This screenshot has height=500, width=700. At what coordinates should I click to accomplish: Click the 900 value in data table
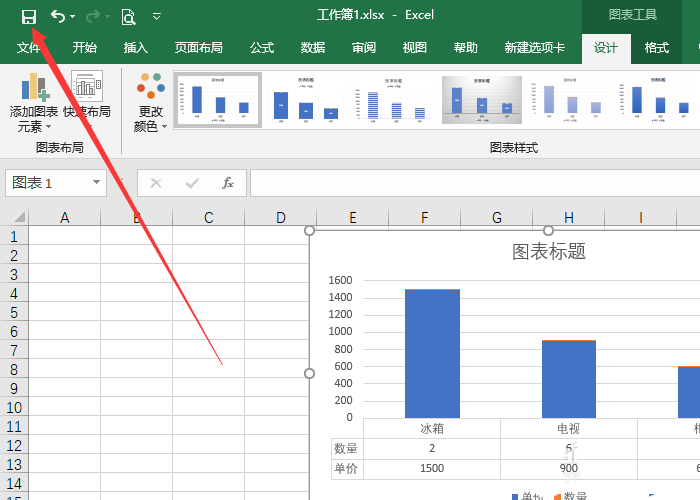coord(568,468)
